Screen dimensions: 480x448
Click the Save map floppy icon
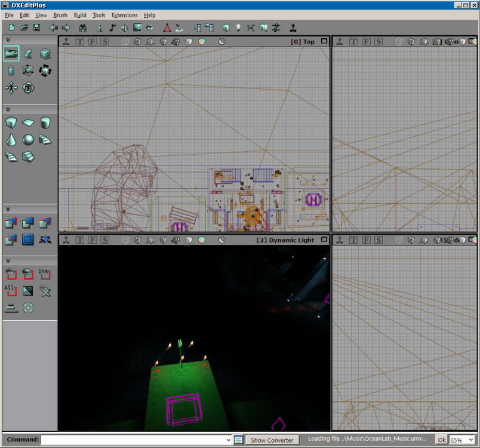pyautogui.click(x=36, y=27)
